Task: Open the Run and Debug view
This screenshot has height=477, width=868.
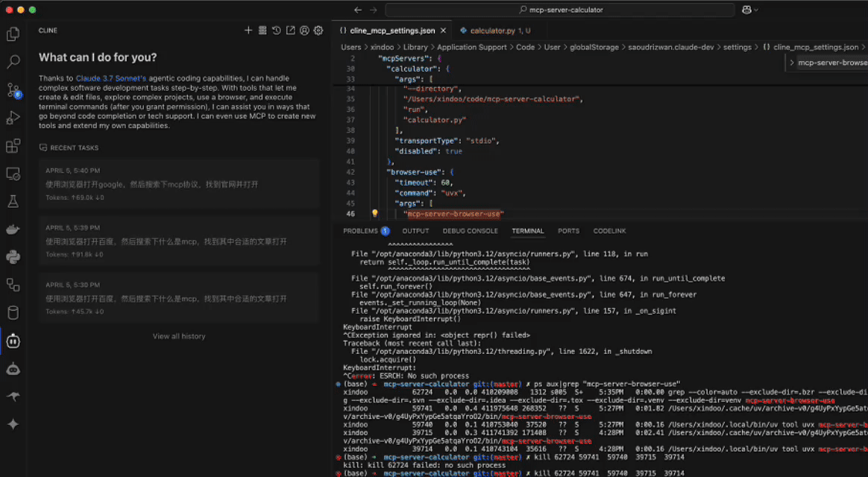Action: point(13,118)
